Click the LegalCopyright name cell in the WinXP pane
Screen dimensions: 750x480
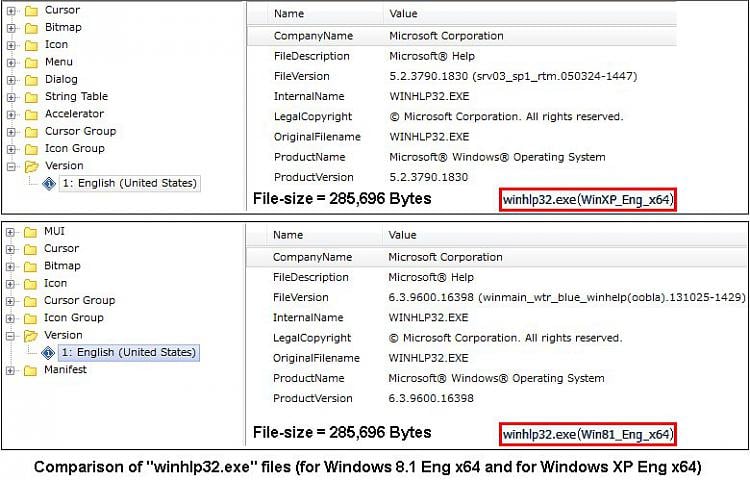click(313, 117)
